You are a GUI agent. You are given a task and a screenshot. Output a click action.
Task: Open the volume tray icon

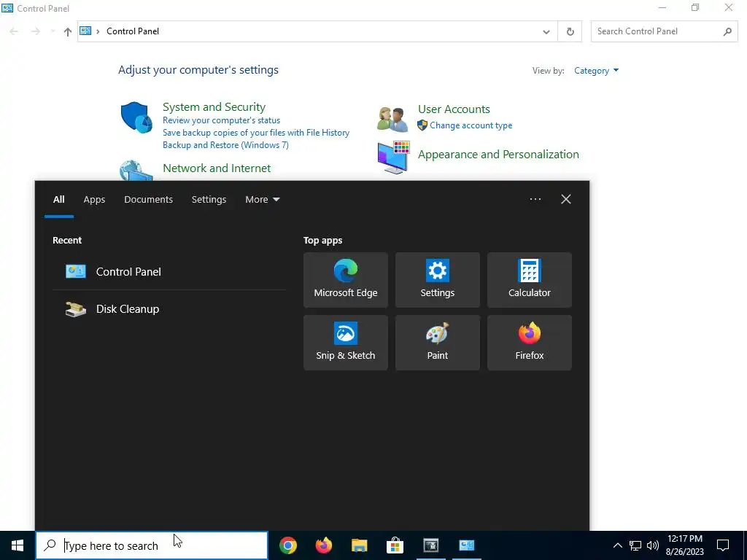click(653, 545)
